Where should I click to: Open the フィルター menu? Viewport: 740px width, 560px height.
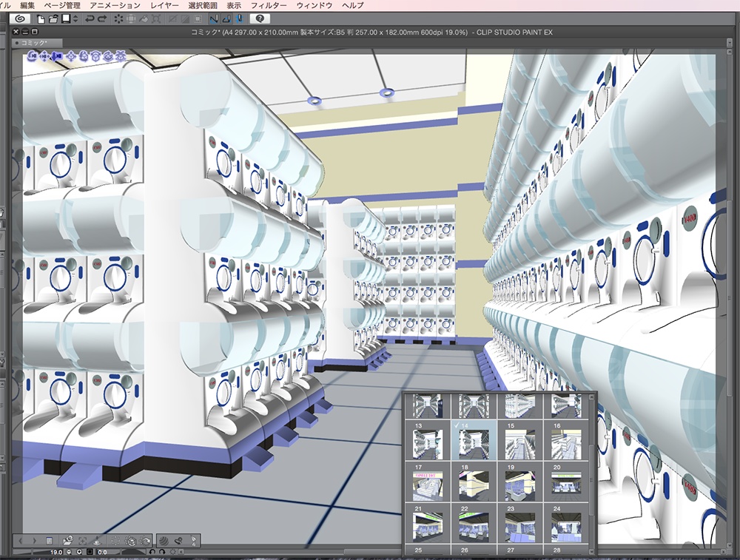(269, 5)
